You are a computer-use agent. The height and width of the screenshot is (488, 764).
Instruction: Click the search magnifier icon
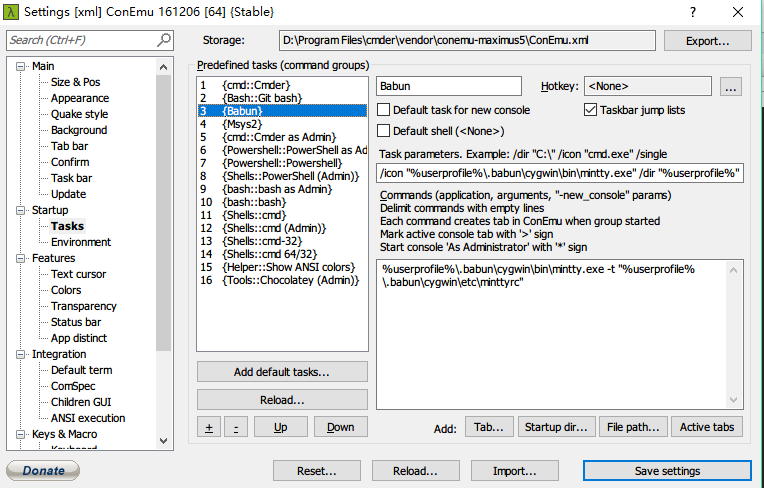164,40
